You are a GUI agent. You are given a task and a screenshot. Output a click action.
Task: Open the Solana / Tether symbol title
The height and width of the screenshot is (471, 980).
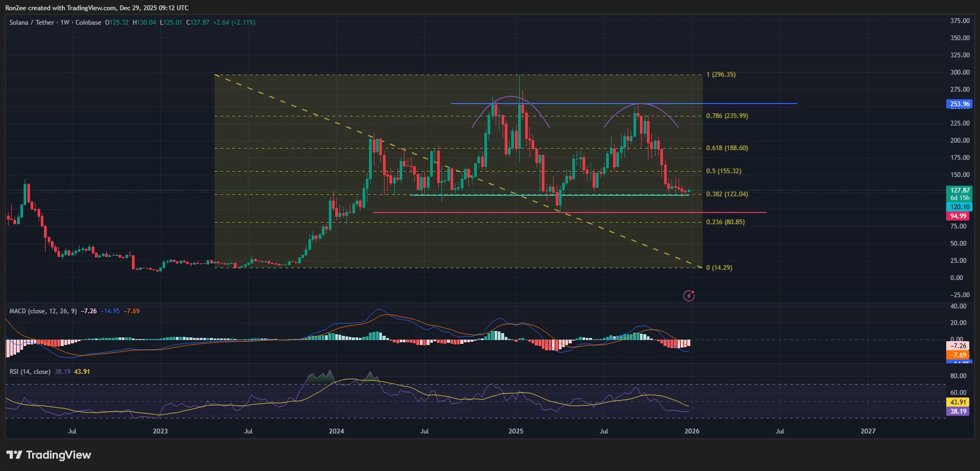(32, 23)
